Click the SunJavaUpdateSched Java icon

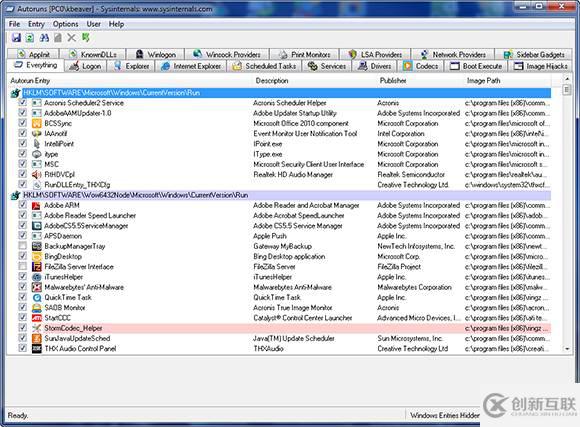[37, 338]
